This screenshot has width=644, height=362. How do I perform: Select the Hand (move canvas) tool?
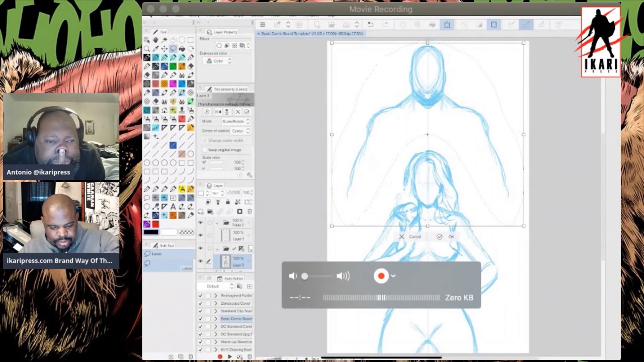155,40
